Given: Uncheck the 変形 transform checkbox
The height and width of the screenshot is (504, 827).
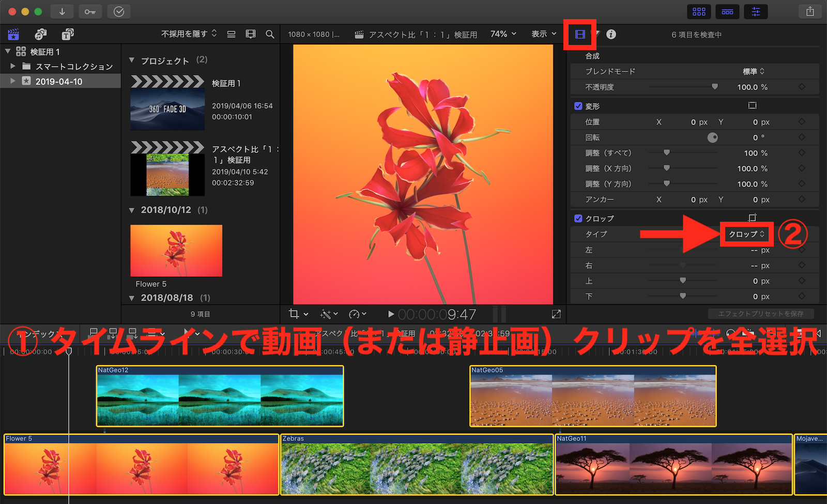Looking at the screenshot, I should 578,106.
